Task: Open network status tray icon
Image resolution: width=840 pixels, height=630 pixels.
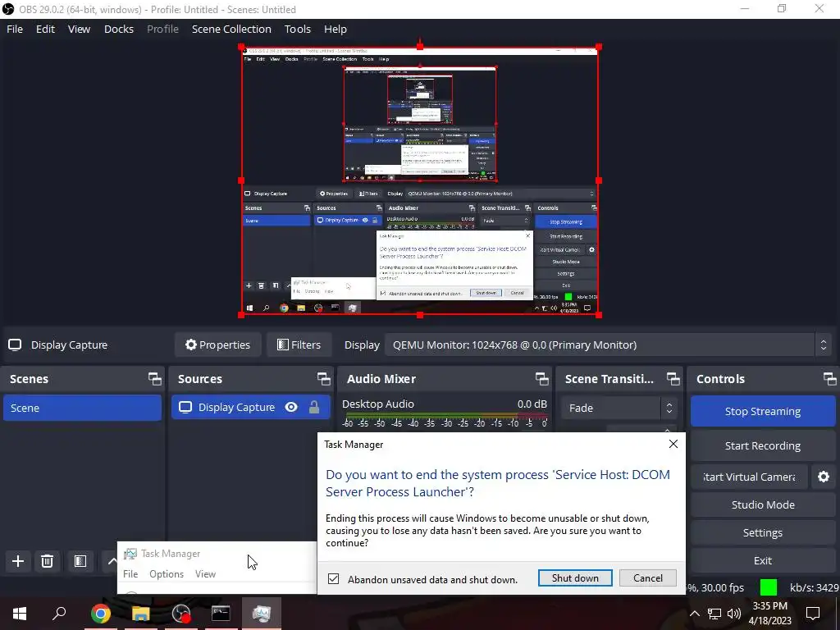Action: pyautogui.click(x=714, y=614)
